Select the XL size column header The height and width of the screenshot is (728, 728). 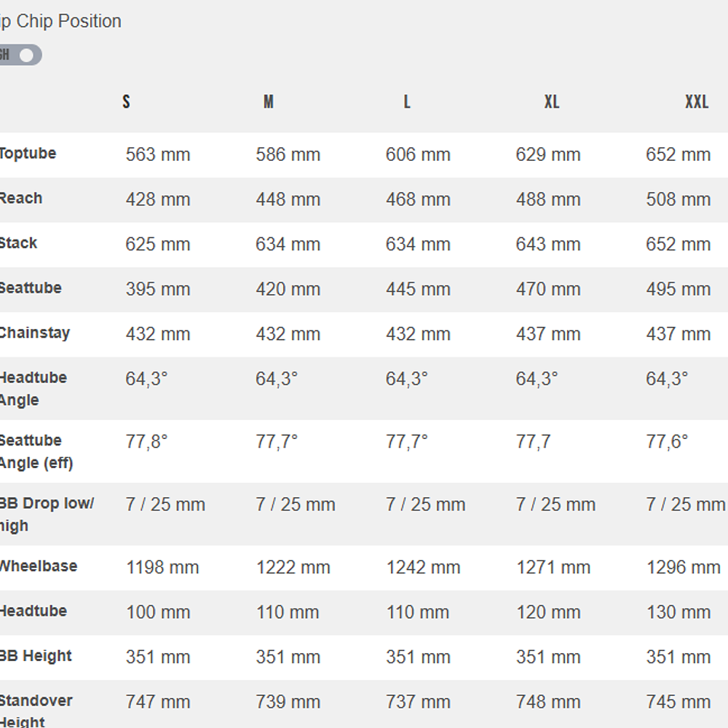[551, 102]
